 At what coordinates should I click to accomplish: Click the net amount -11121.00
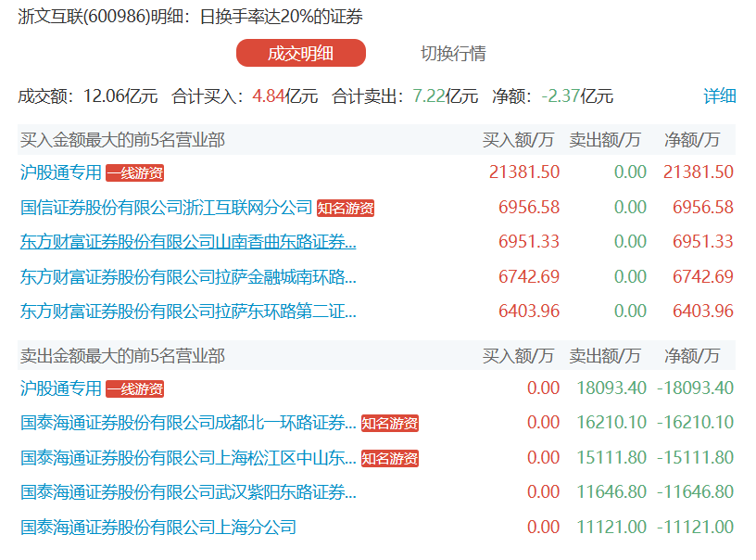tap(695, 528)
